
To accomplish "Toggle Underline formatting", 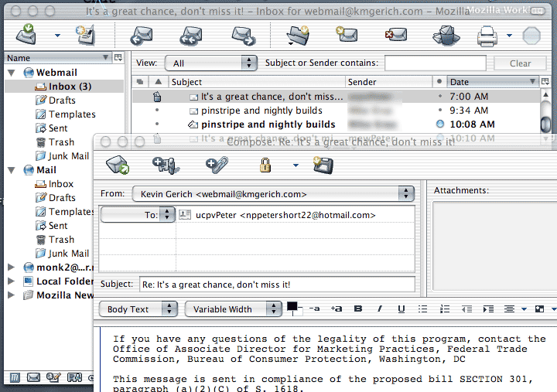I will pyautogui.click(x=402, y=309).
